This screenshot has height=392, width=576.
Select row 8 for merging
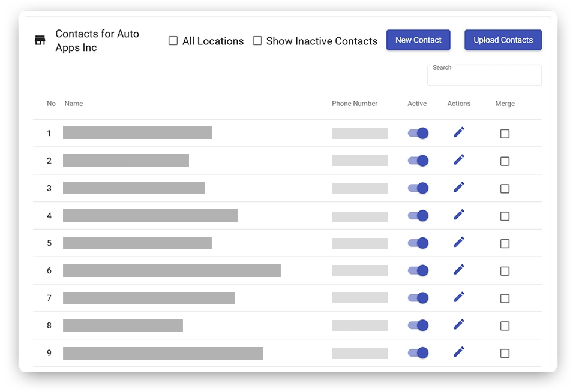coord(505,326)
